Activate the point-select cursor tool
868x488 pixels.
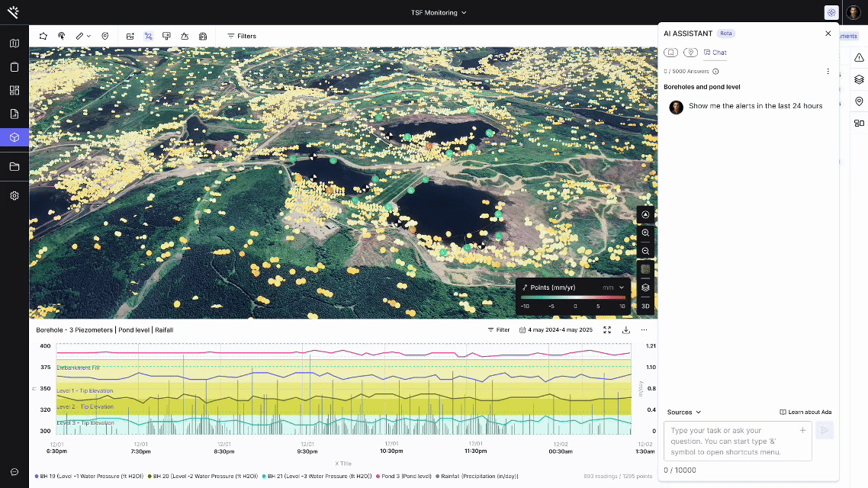click(x=62, y=36)
